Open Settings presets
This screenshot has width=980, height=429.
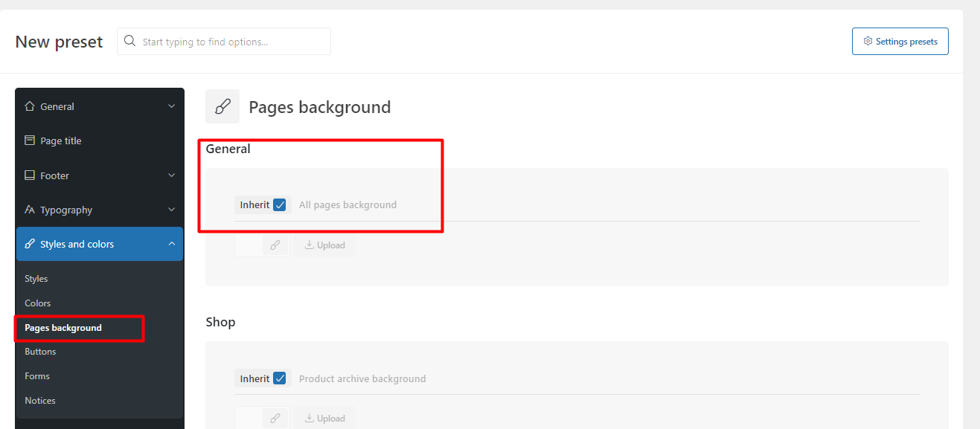900,42
